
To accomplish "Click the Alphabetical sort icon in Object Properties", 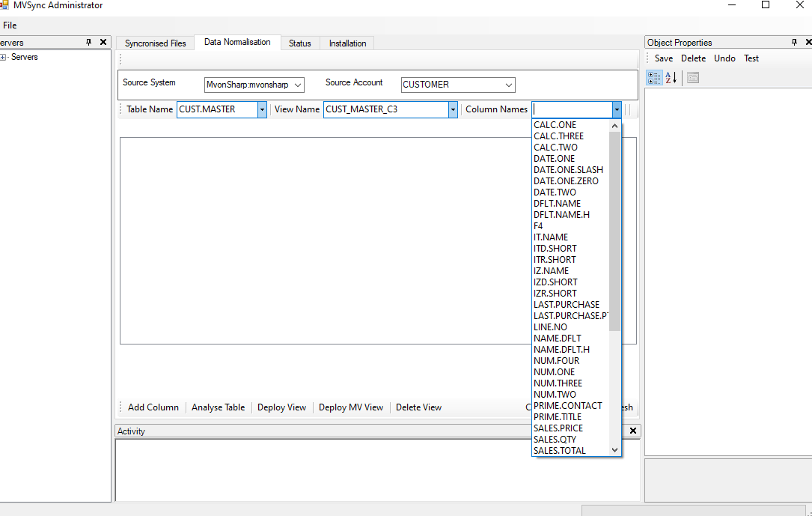I will (x=671, y=78).
